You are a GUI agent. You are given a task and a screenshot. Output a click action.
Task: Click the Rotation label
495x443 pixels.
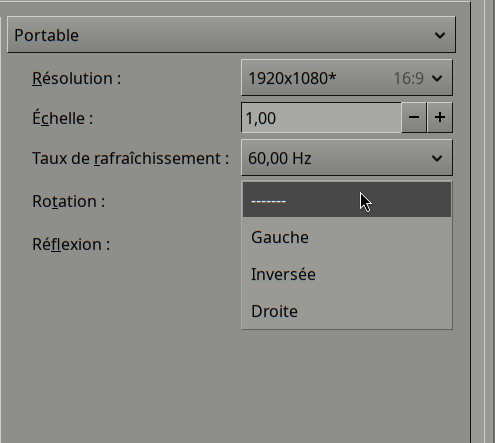[68, 201]
